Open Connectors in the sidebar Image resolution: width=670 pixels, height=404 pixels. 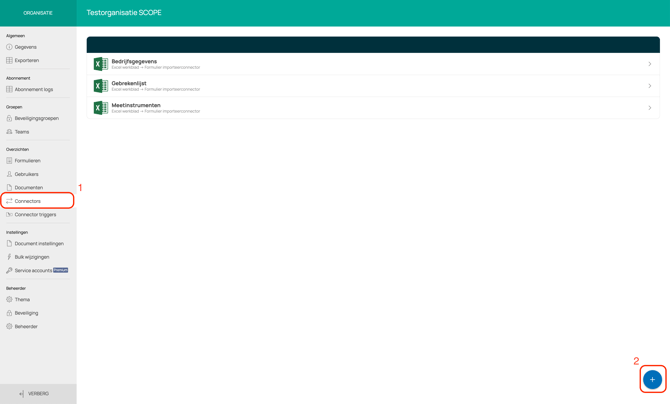click(x=28, y=201)
